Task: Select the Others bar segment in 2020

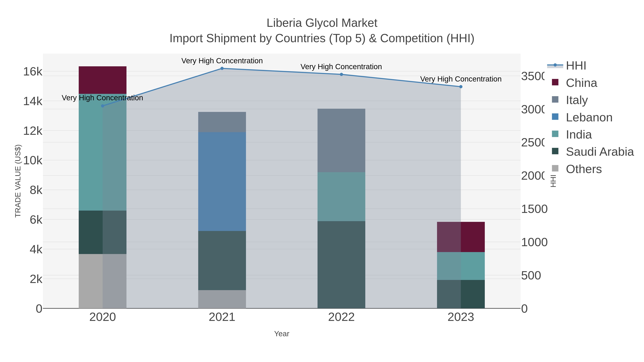Action: 103,281
